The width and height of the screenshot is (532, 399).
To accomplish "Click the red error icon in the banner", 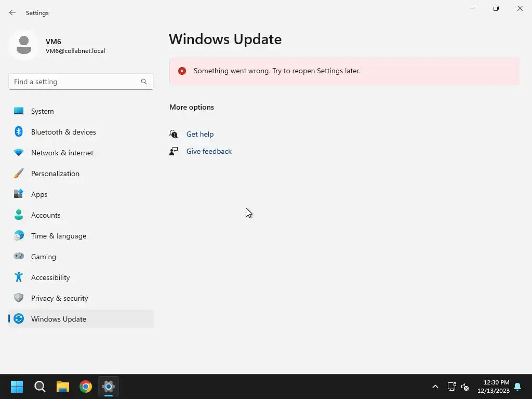I will [x=182, y=71].
